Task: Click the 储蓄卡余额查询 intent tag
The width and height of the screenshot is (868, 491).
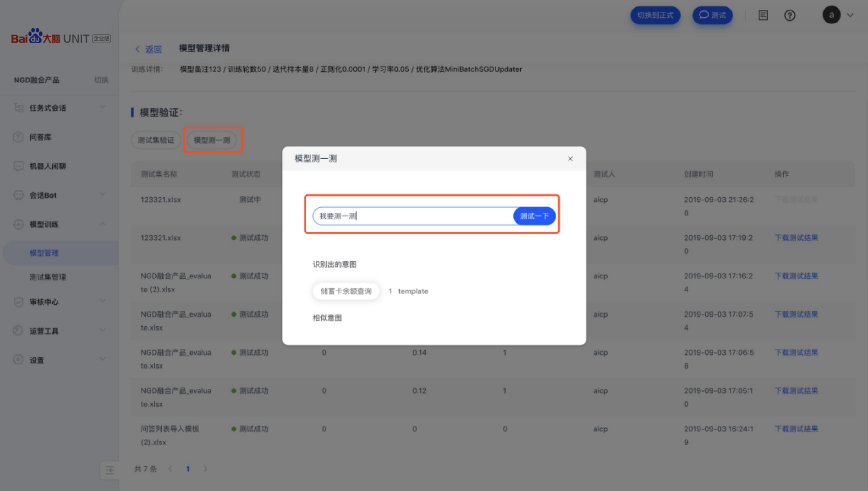Action: point(346,291)
